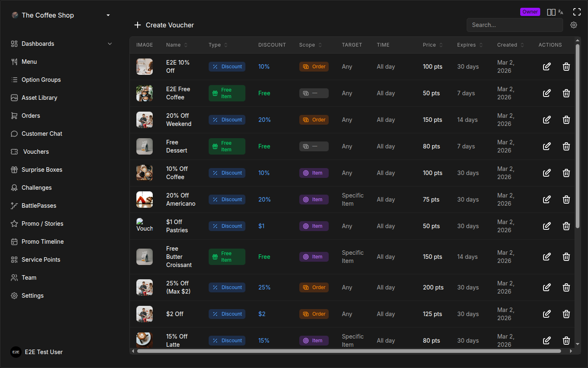Click the horizontal table scrollbar
588x368 pixels.
click(x=349, y=351)
